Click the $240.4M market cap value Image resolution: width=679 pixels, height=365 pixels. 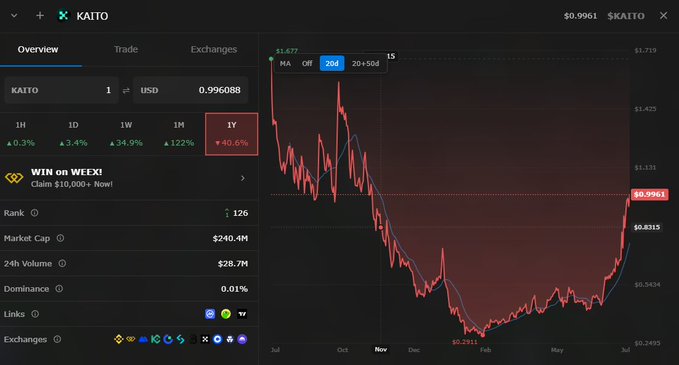pos(230,238)
